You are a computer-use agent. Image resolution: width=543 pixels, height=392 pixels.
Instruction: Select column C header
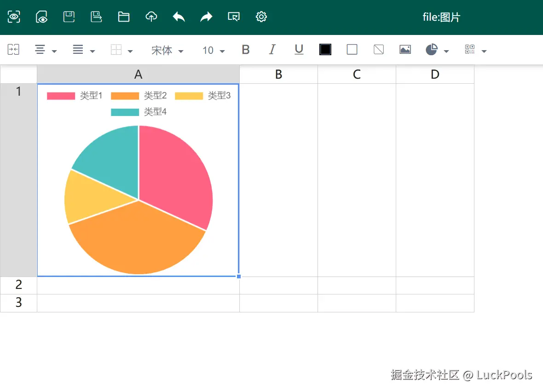click(357, 74)
